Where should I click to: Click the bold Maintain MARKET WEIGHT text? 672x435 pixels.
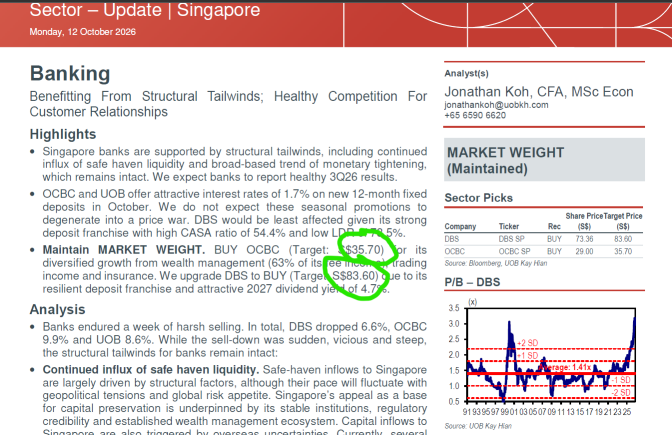(124, 250)
